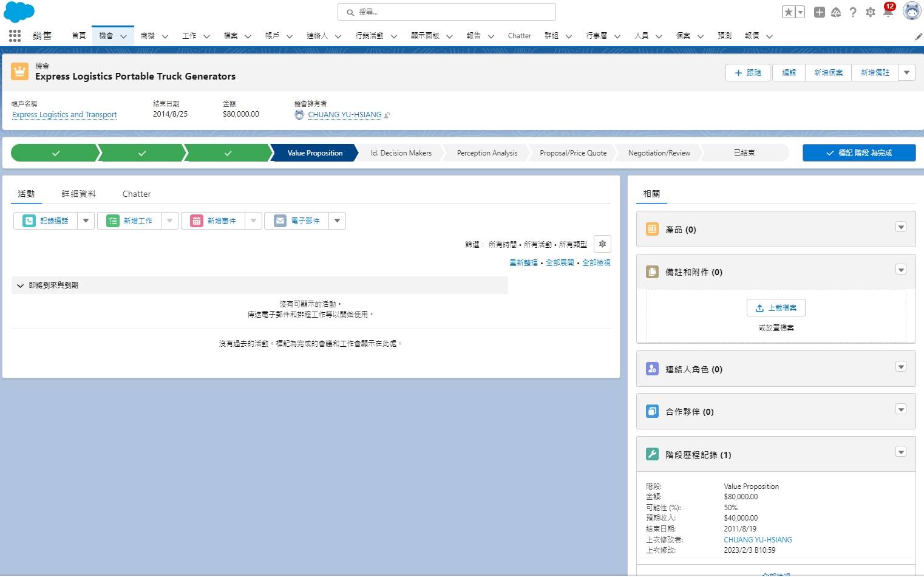Click the 跟隨 follow button
This screenshot has width=924, height=577.
[x=748, y=73]
